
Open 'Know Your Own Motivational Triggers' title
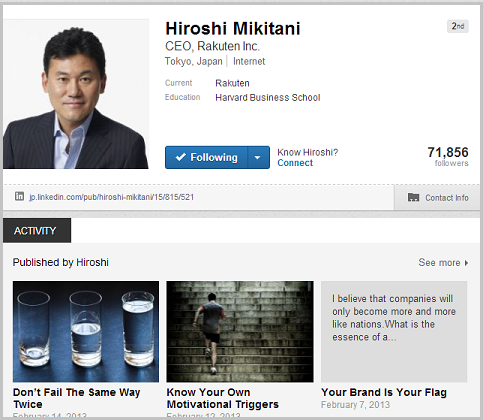(x=223, y=398)
